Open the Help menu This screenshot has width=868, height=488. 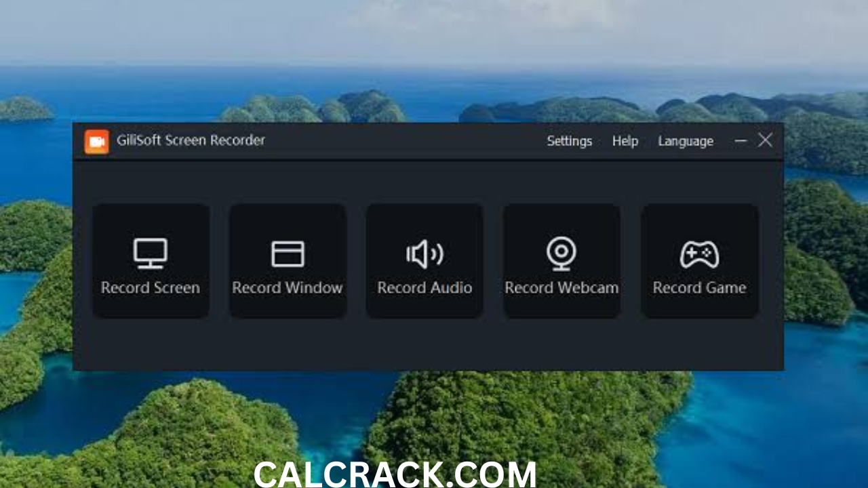pos(625,141)
